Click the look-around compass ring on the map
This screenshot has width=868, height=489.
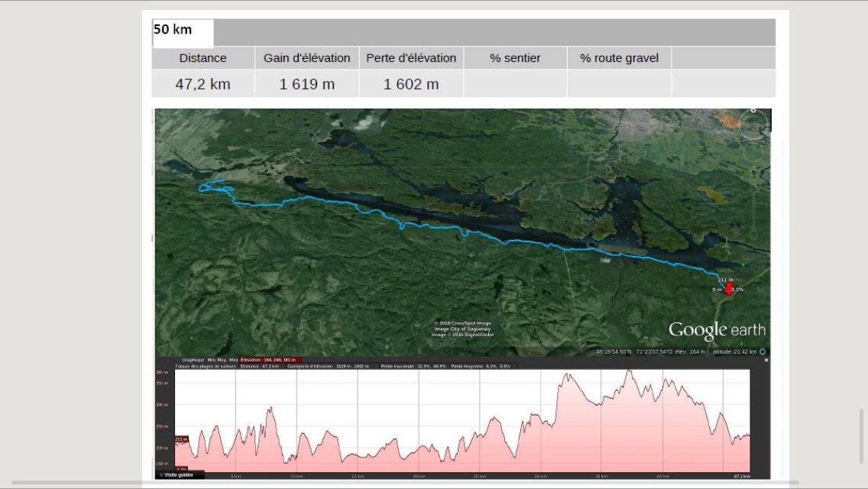tap(754, 123)
